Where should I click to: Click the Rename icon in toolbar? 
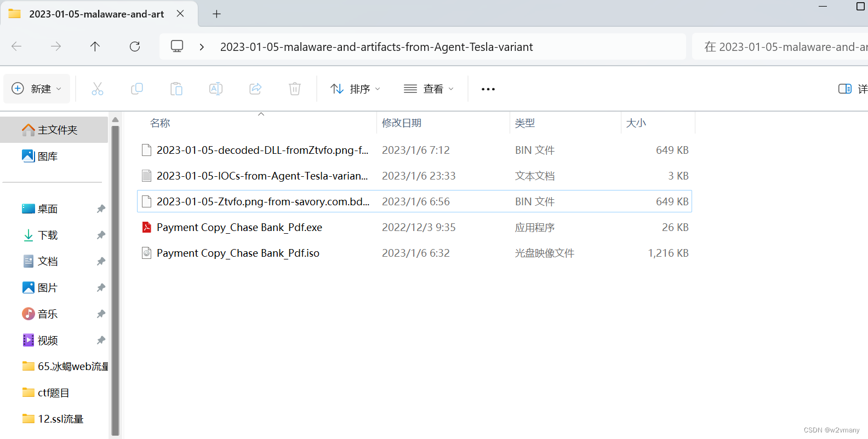tap(216, 89)
